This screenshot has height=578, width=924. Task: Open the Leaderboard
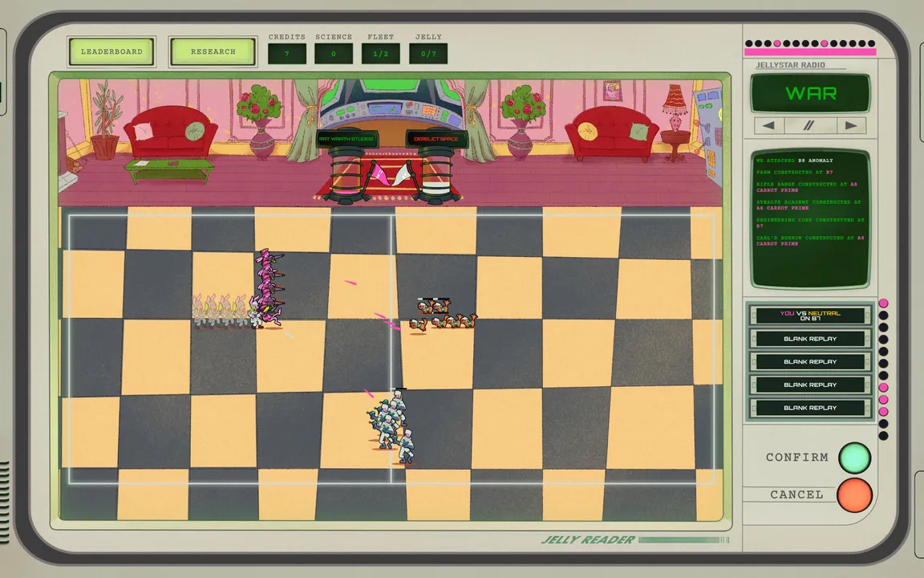pyautogui.click(x=111, y=52)
